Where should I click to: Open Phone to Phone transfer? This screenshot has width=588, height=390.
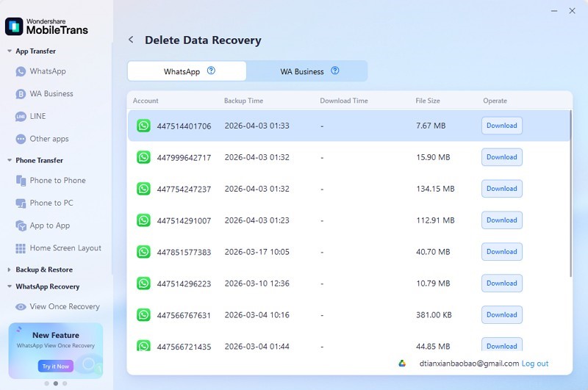(57, 181)
